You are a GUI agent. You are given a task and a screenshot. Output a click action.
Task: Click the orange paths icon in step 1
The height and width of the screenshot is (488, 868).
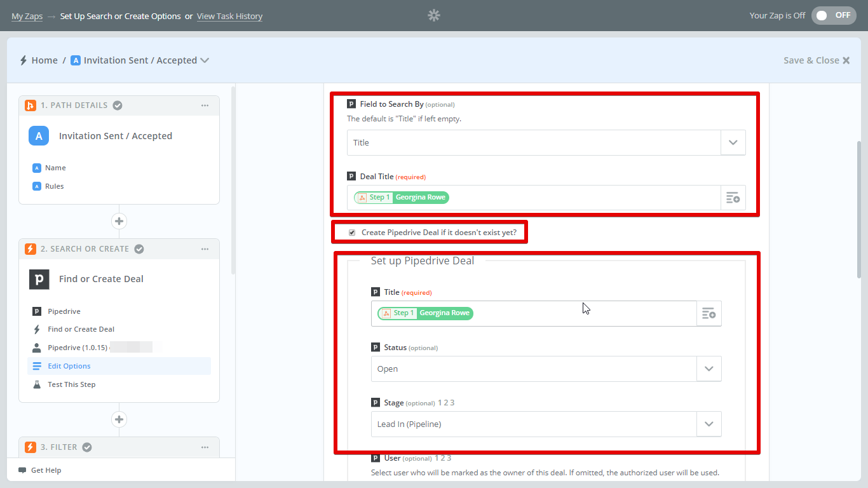[30, 105]
